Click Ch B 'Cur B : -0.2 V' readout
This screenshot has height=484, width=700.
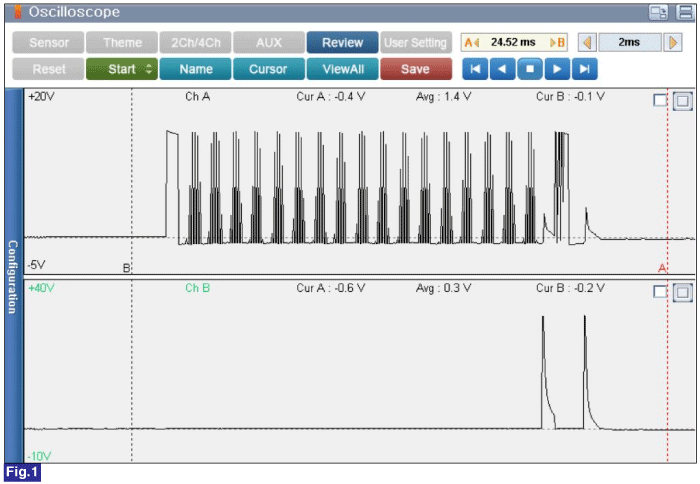pos(571,288)
